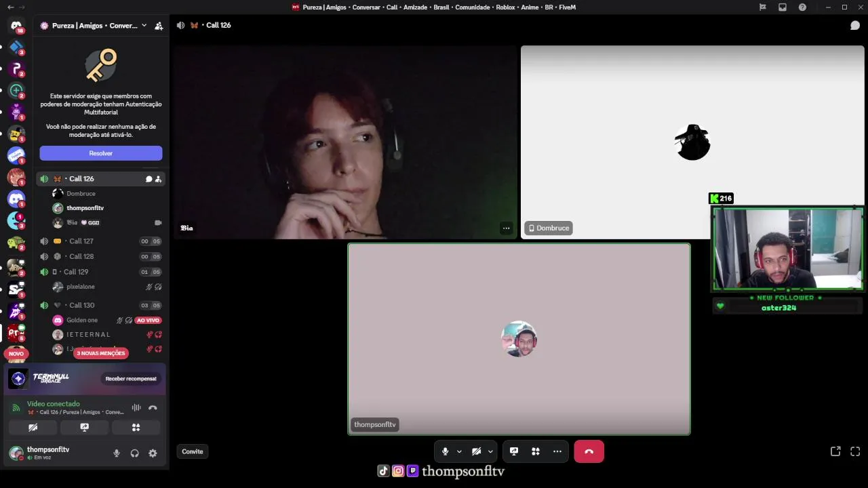Enter full screen mode for call
Image resolution: width=868 pixels, height=488 pixels.
click(855, 451)
